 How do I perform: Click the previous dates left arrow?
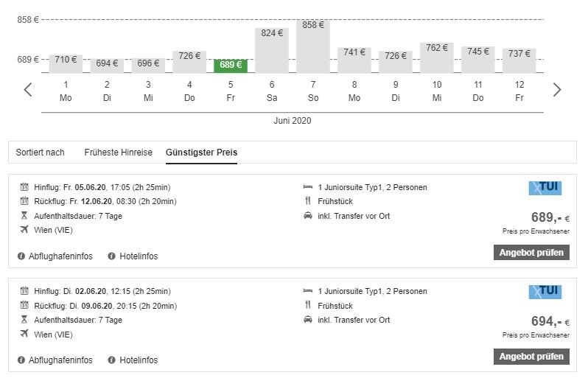coord(28,90)
